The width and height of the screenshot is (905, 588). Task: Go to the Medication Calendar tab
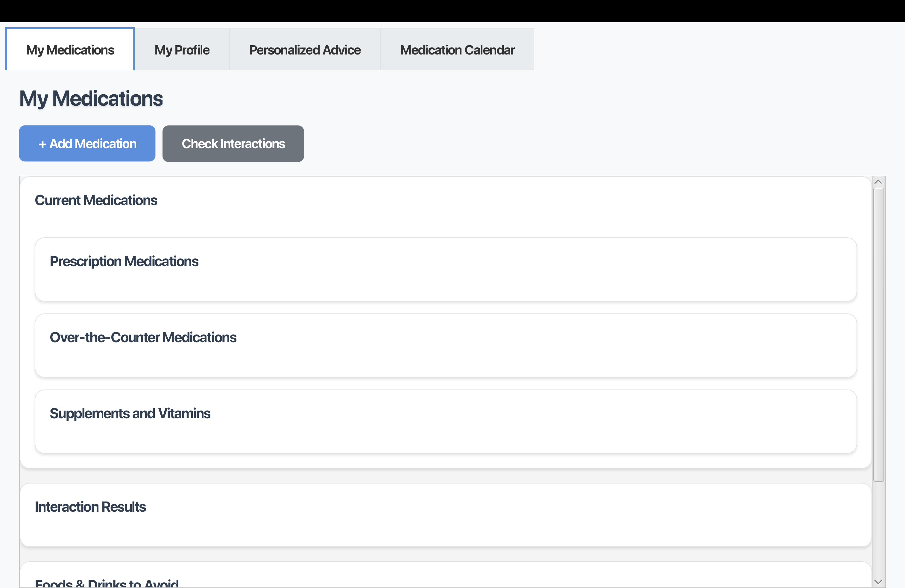tap(457, 50)
